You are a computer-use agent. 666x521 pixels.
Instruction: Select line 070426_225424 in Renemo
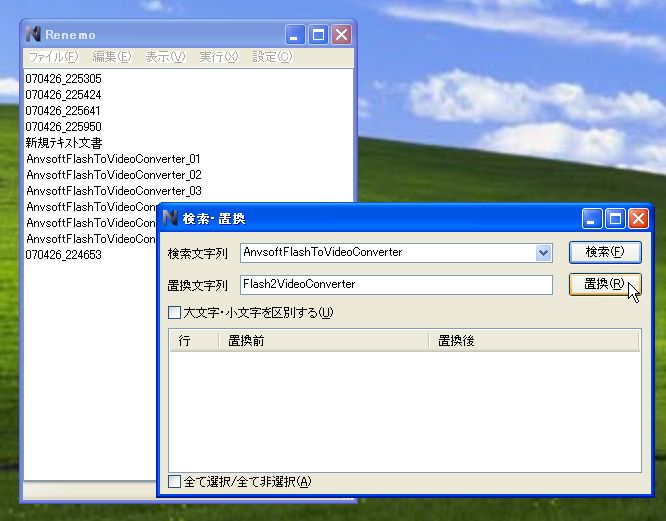tap(63, 95)
